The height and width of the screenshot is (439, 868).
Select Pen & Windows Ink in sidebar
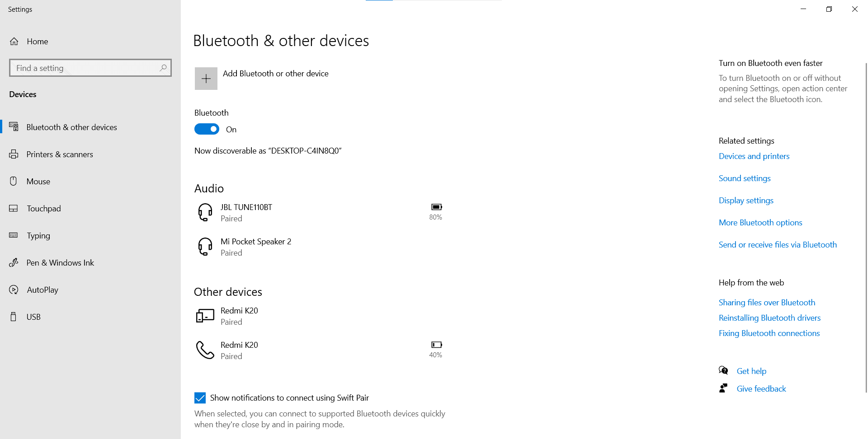60,263
